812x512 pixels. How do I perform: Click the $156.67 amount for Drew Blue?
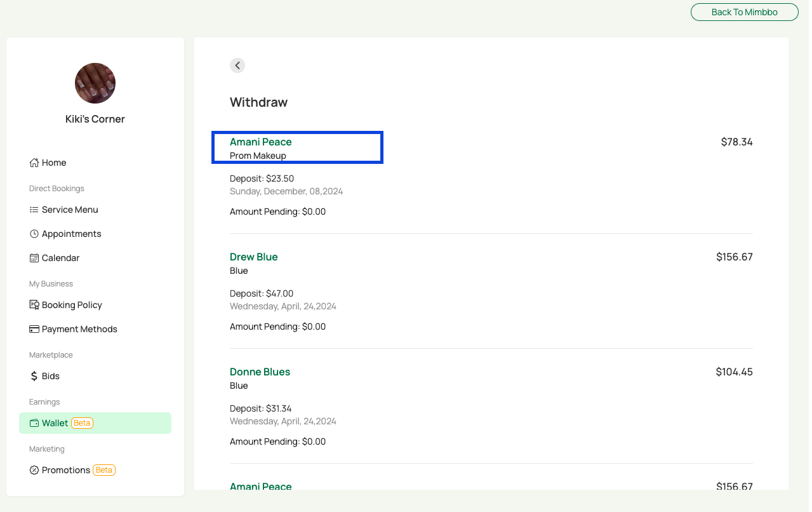(x=735, y=257)
